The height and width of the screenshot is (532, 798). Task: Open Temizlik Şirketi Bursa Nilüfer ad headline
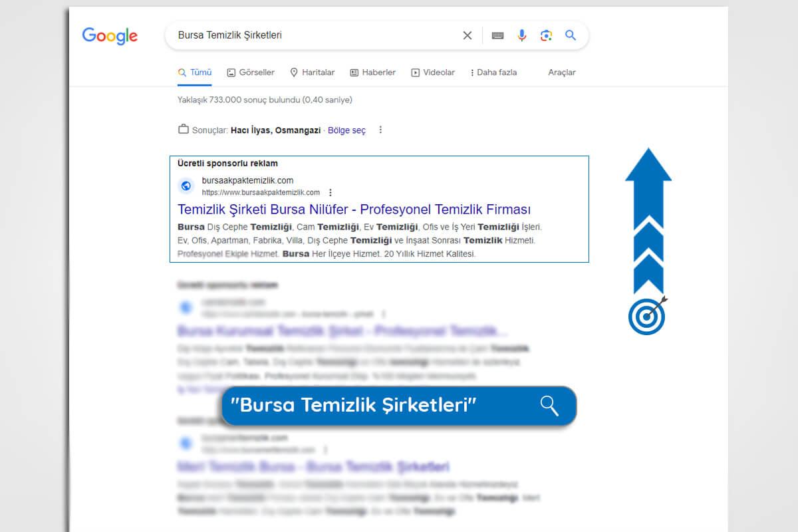[354, 209]
